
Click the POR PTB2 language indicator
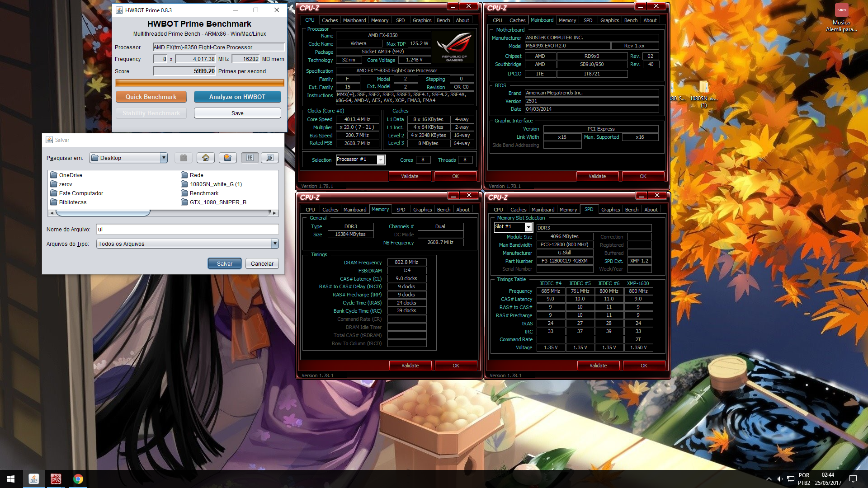click(804, 479)
